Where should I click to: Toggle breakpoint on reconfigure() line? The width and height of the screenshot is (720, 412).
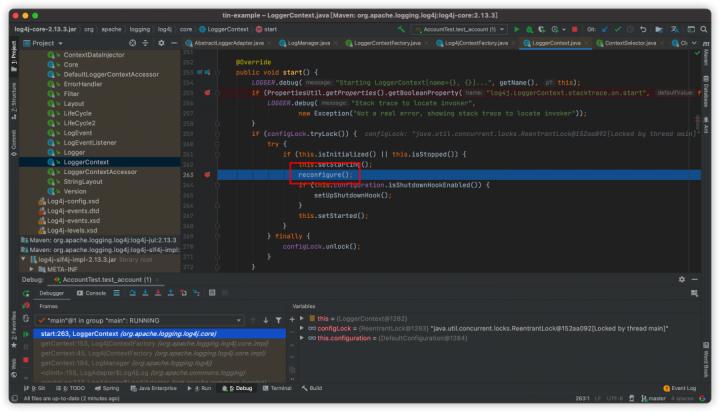(207, 175)
